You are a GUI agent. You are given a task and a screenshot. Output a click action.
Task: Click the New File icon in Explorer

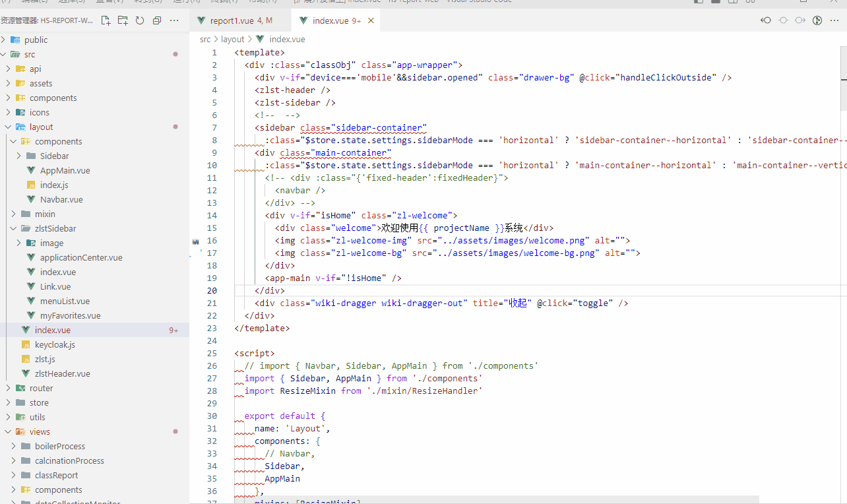click(x=106, y=20)
